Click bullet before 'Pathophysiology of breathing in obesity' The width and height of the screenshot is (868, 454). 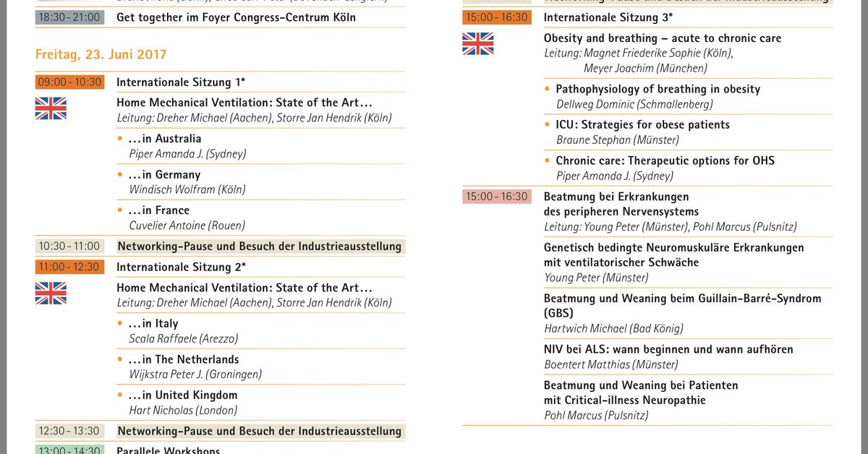[548, 90]
